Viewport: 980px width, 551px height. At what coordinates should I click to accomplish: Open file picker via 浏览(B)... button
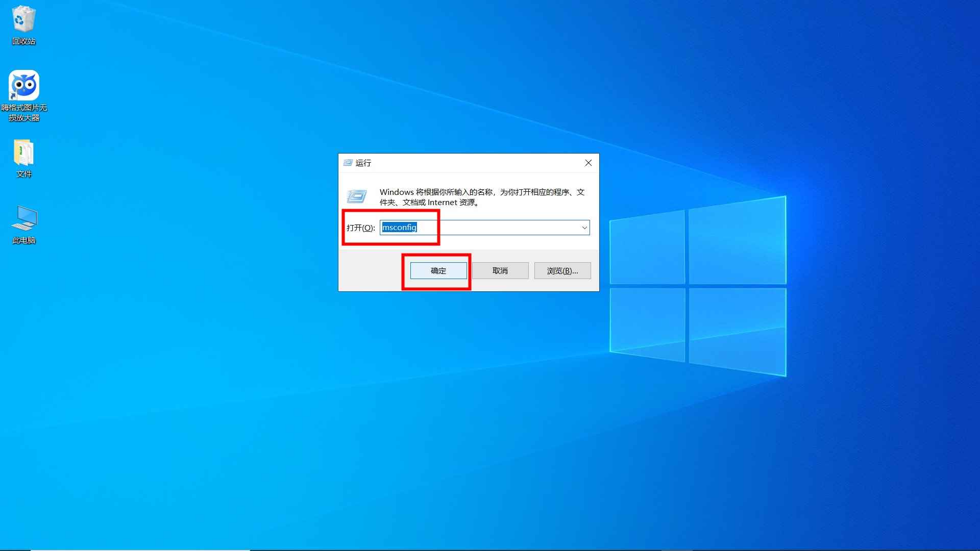(561, 270)
